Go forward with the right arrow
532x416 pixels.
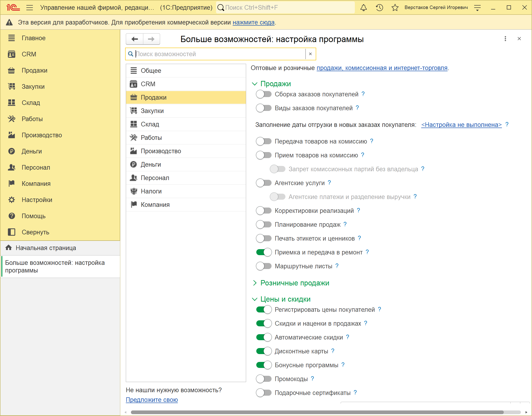(x=151, y=39)
